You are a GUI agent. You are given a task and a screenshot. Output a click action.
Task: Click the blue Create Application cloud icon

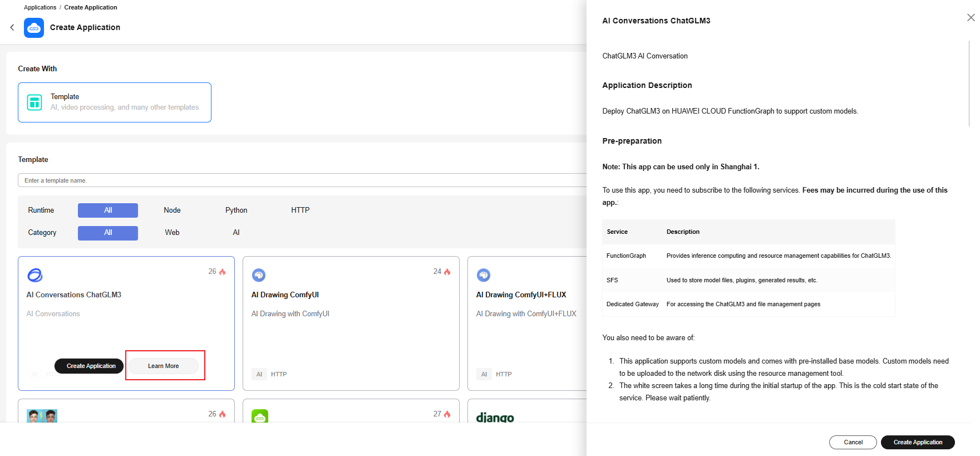pos(34,28)
